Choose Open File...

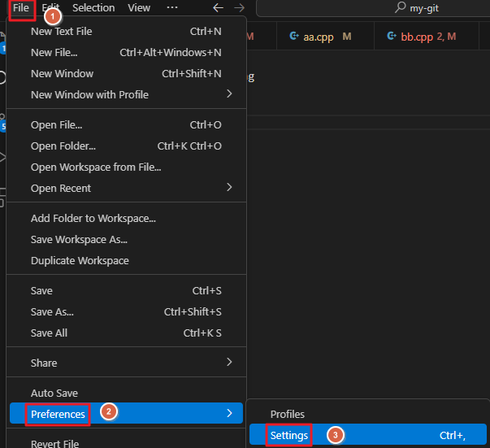point(126,125)
